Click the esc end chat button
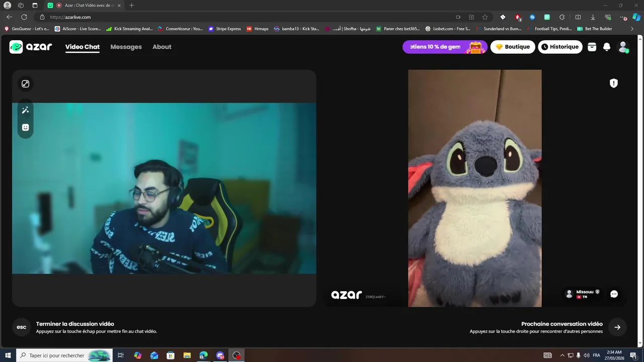This screenshot has height=362, width=644. [x=21, y=327]
